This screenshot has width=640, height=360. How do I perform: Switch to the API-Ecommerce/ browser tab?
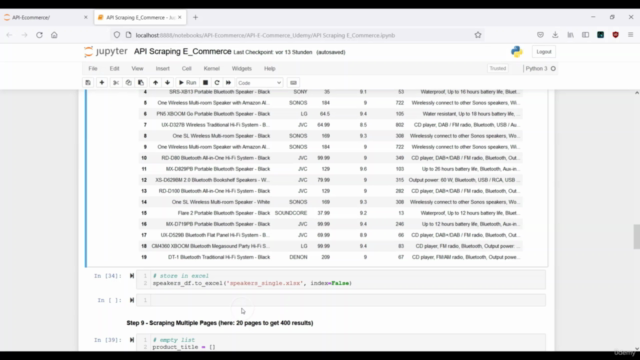tap(45, 18)
